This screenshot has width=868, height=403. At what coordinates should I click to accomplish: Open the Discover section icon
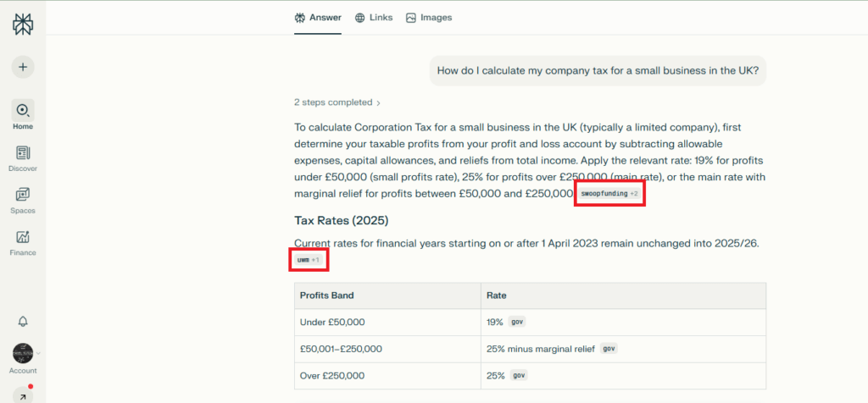tap(23, 153)
